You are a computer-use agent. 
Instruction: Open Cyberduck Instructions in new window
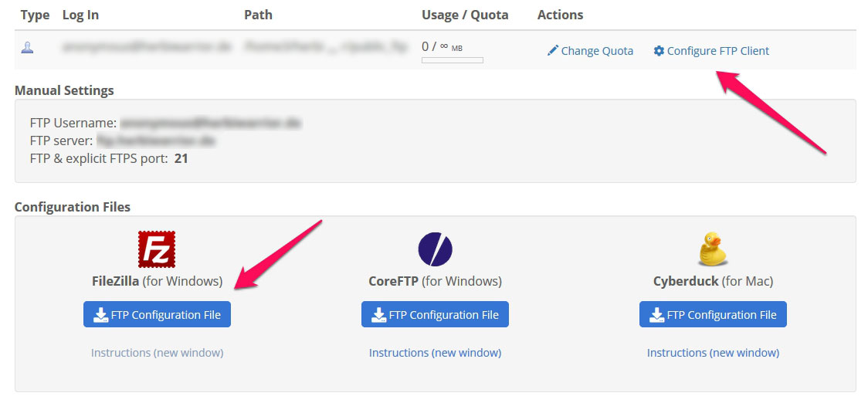(713, 353)
